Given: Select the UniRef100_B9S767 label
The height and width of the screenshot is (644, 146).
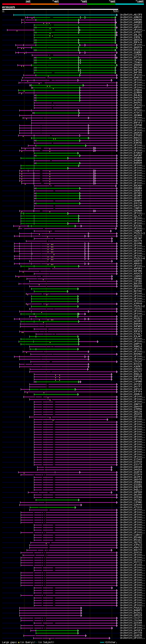Looking at the screenshot, I should point(131,371).
